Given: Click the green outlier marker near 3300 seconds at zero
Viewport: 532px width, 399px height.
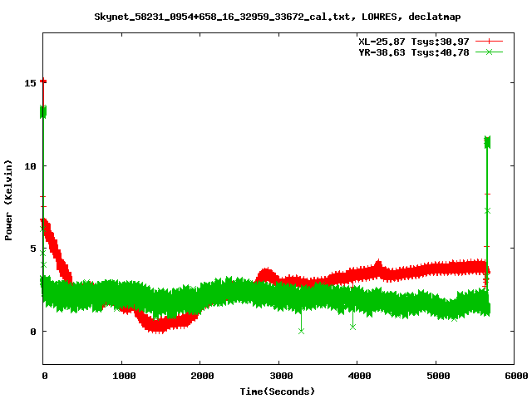Looking at the screenshot, I should pos(301,331).
